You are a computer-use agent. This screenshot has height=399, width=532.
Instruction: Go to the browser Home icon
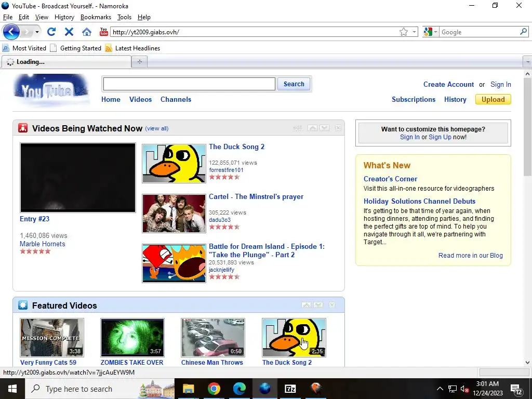87,32
